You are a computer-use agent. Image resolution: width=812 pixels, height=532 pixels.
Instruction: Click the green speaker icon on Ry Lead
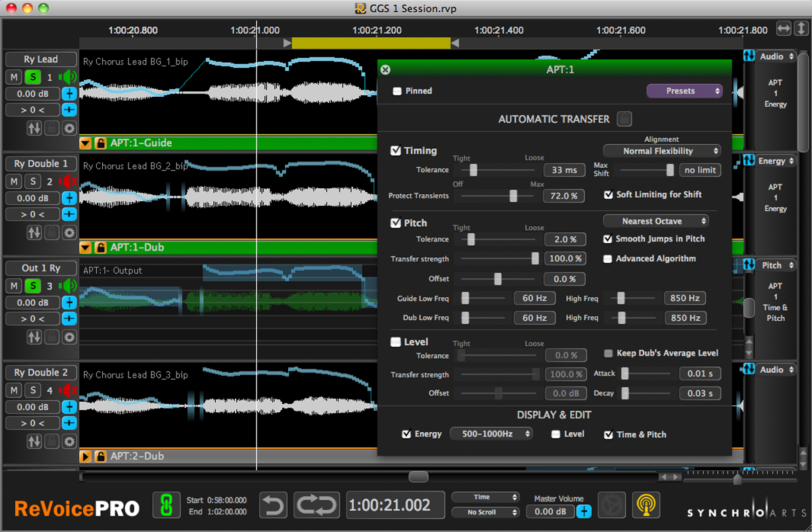(68, 77)
